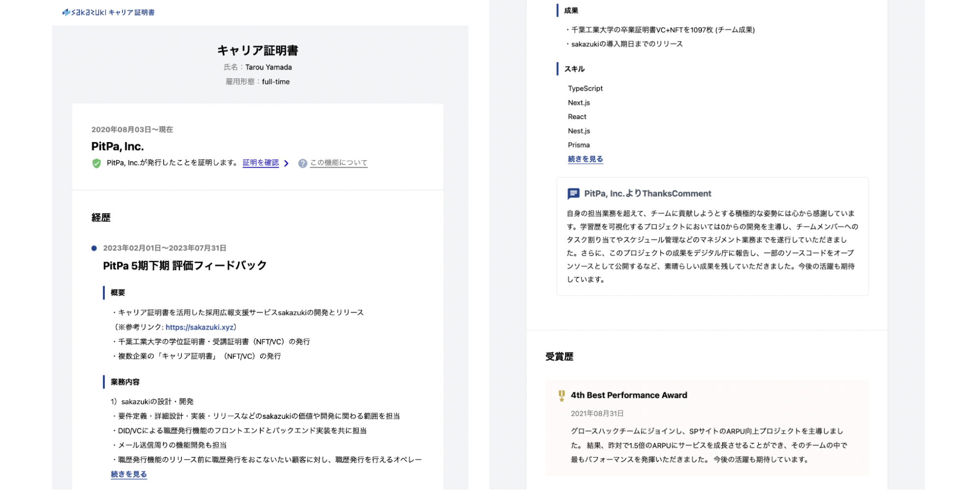Click the sakazuki logo in the header
980x490 pixels.
tap(84, 12)
